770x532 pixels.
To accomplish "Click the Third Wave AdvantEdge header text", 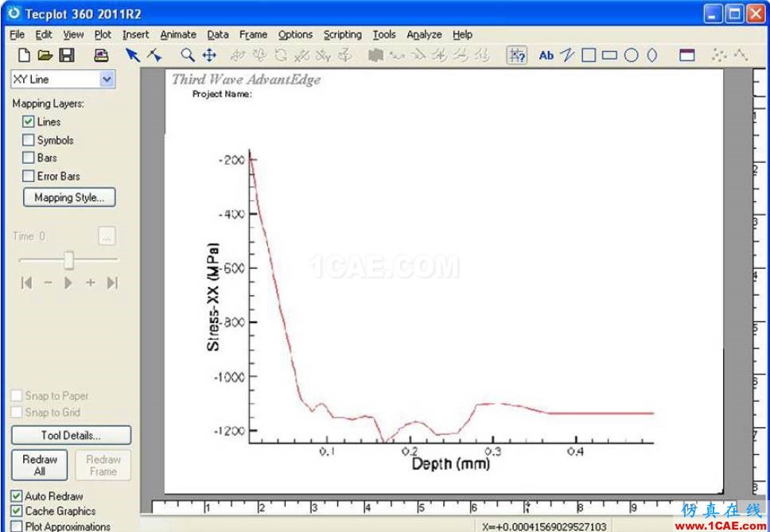I will (246, 80).
